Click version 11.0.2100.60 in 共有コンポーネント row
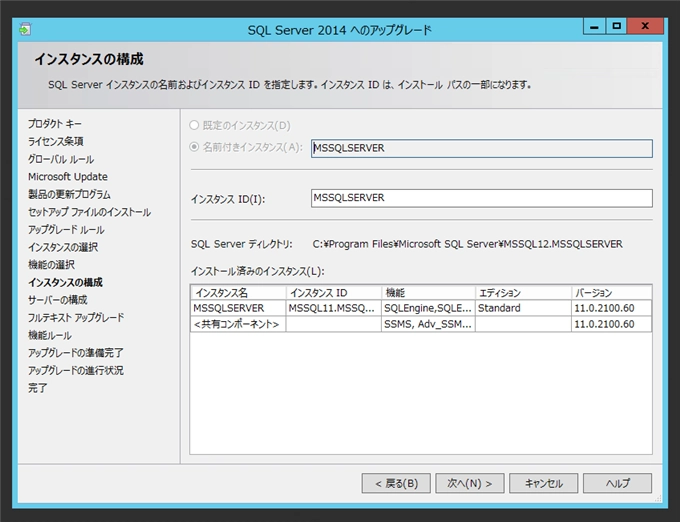 point(611,324)
